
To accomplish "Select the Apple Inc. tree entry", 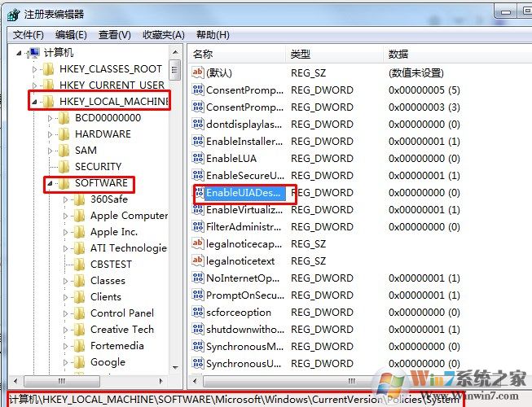I will (x=114, y=232).
